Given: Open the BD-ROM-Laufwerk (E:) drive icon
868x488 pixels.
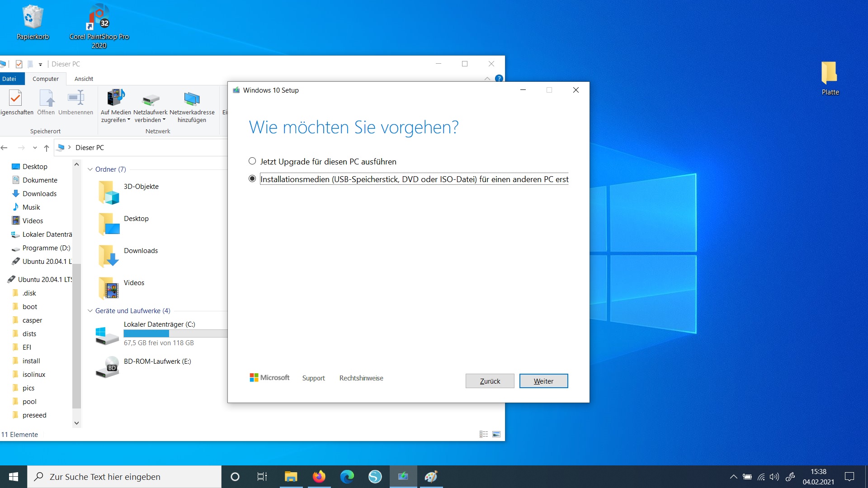Looking at the screenshot, I should [107, 367].
